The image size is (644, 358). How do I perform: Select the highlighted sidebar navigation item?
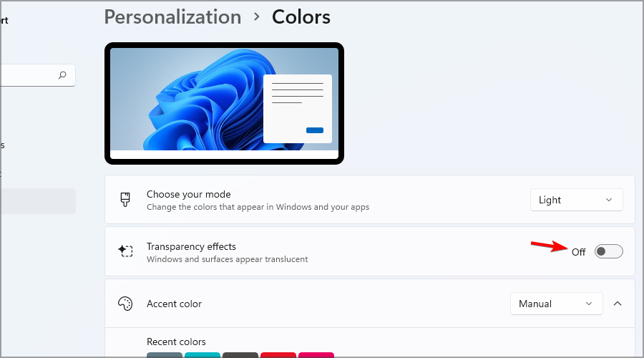click(x=38, y=201)
